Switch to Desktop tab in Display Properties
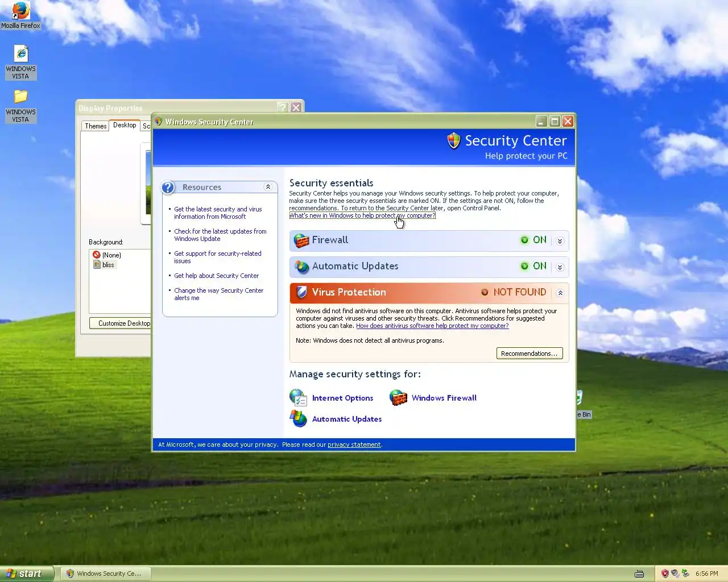This screenshot has width=728, height=582. (x=125, y=125)
